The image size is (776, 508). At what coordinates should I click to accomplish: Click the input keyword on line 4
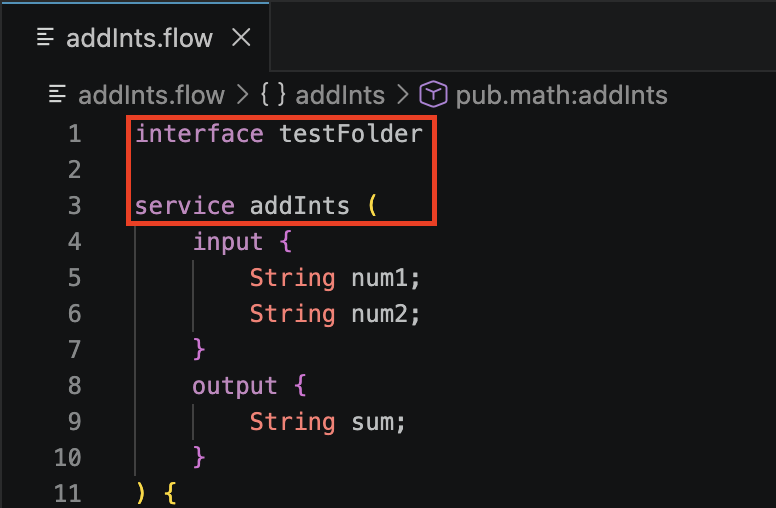(x=228, y=242)
